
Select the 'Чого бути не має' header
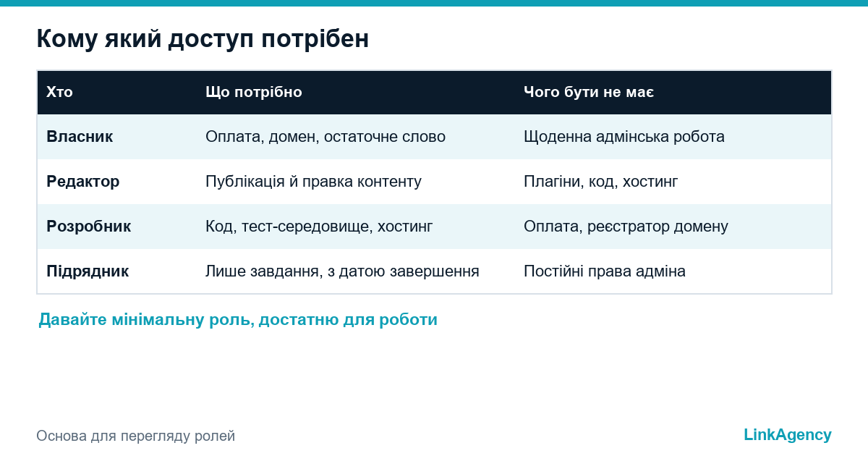[589, 92]
